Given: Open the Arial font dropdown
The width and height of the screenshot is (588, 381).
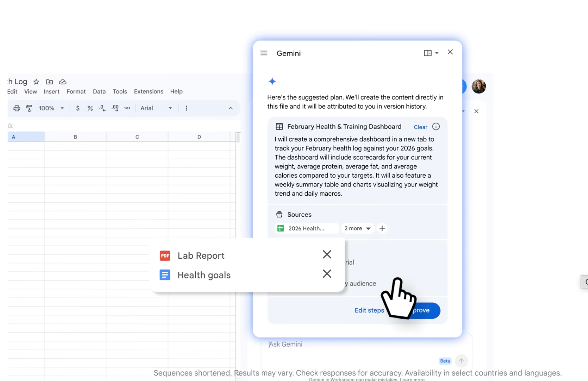Looking at the screenshot, I should point(156,108).
